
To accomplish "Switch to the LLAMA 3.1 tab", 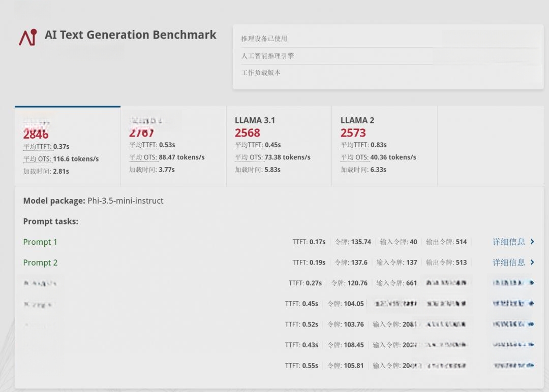I will [279, 146].
